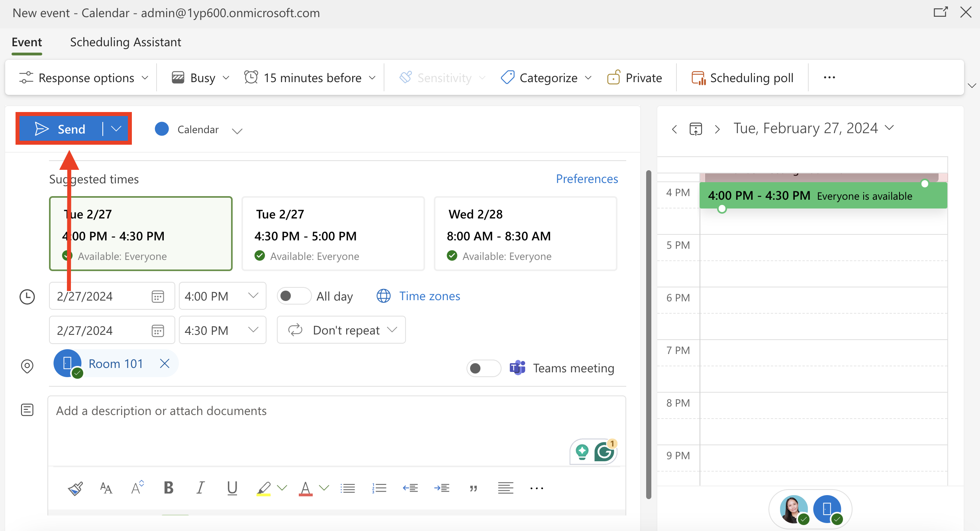Toggle the All day switch
Screen dimensions: 980x531
pos(294,296)
